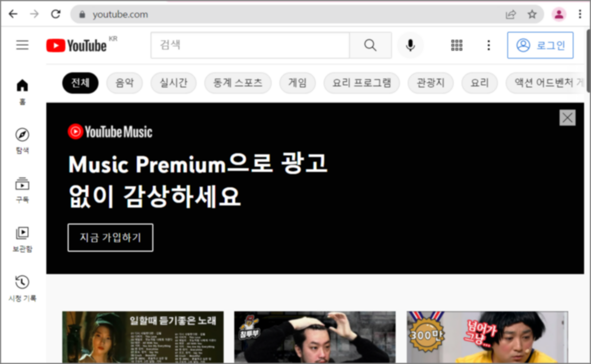The width and height of the screenshot is (591, 364).
Task: Select the 게임 category chip
Action: click(298, 83)
